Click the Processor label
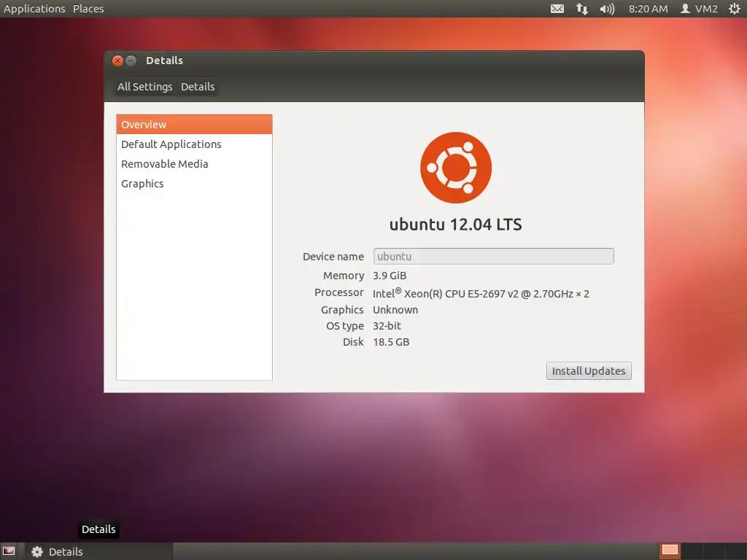Viewport: 747px width, 560px height. pos(338,292)
